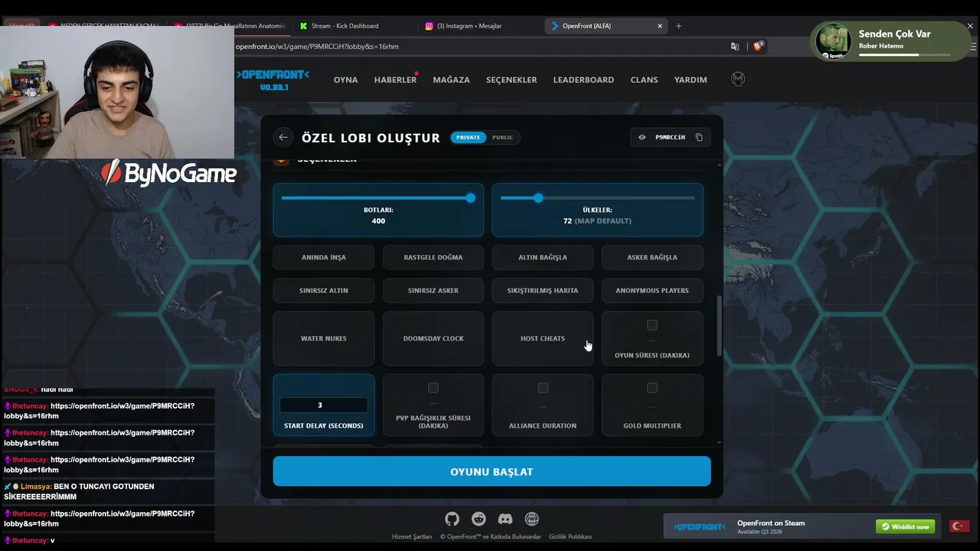Image resolution: width=980 pixels, height=551 pixels.
Task: Toggle ANONYMOUS PLAYERS option
Action: (x=652, y=290)
